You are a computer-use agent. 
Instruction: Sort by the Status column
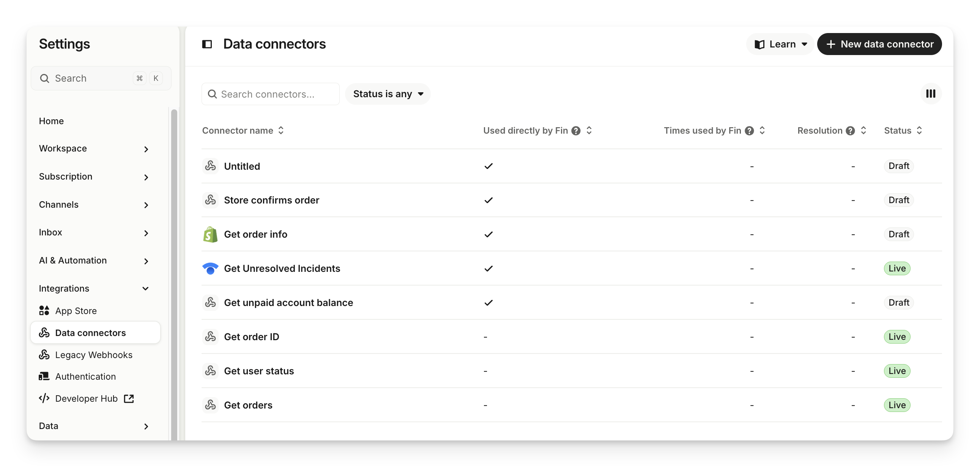tap(919, 131)
